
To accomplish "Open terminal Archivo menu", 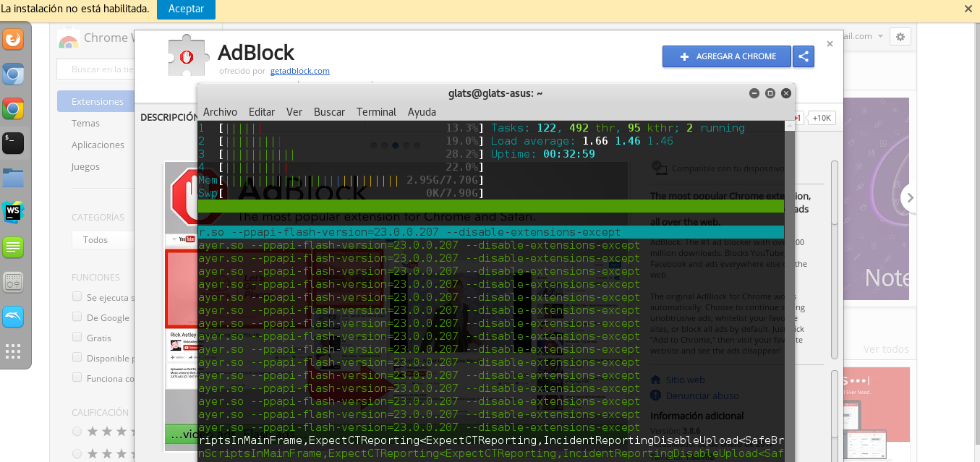I will tap(220, 112).
